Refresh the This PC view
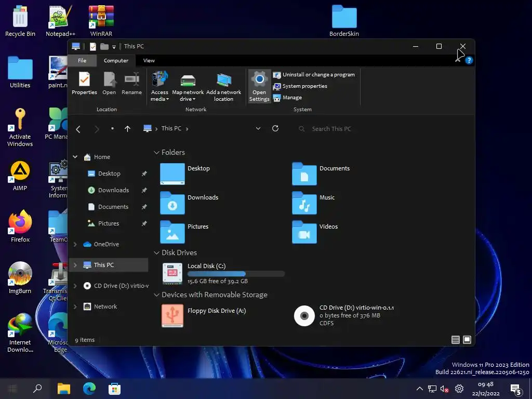This screenshot has height=399, width=532. [x=275, y=128]
